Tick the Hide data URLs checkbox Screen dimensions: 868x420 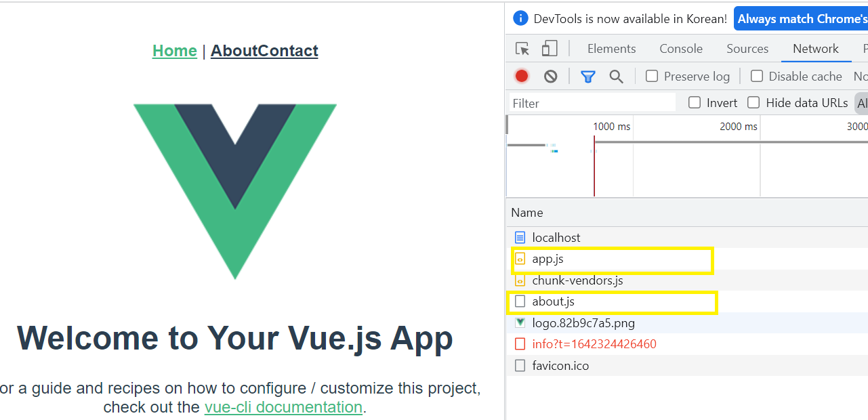pyautogui.click(x=753, y=102)
